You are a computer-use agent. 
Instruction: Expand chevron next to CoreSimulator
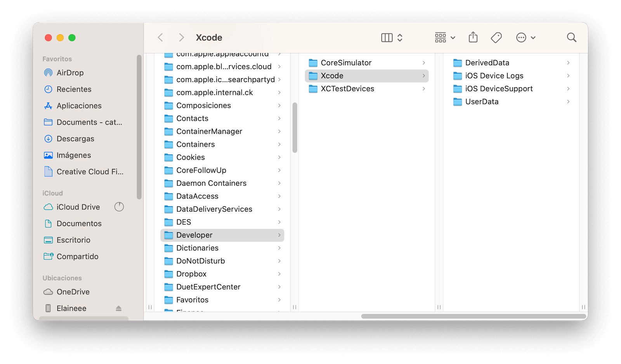pos(424,63)
